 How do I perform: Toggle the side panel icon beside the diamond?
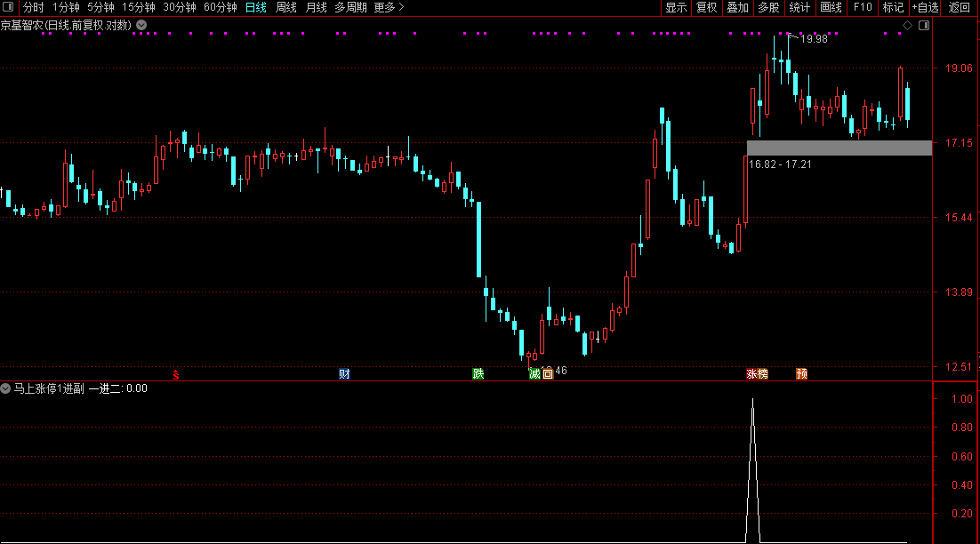tap(924, 25)
